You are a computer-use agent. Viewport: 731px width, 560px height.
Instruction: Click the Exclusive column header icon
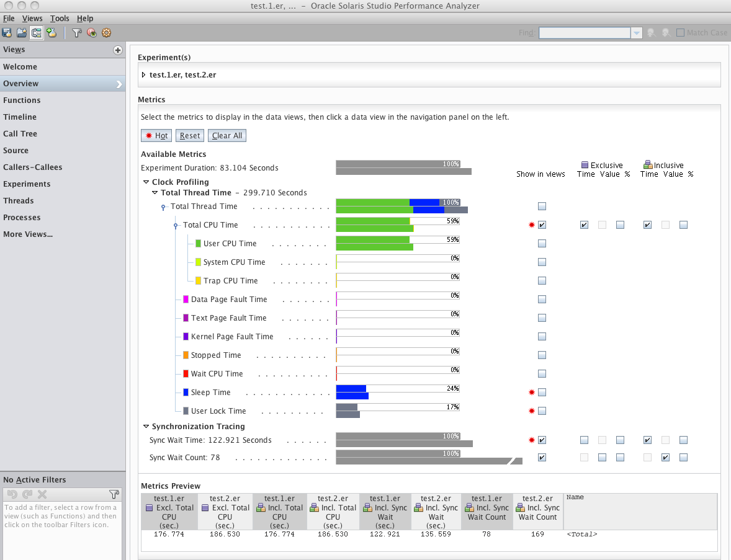pyautogui.click(x=585, y=165)
